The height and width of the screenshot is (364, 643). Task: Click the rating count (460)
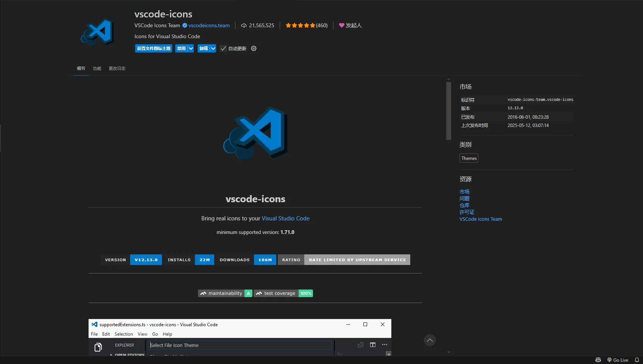point(322,25)
